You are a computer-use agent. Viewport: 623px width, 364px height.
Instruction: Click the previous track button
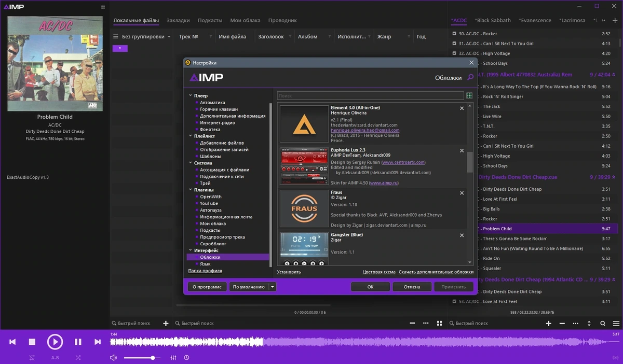(x=12, y=342)
